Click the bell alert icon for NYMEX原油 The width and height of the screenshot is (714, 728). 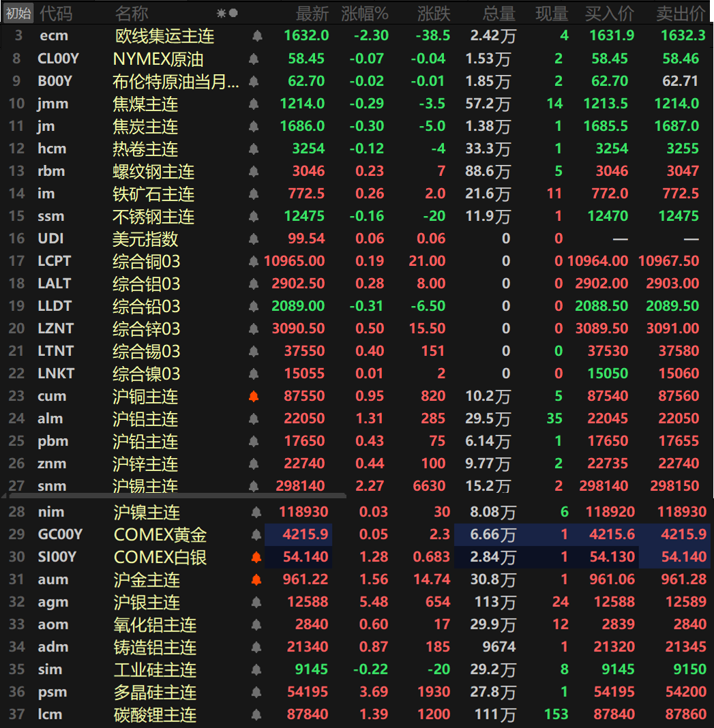tap(254, 59)
